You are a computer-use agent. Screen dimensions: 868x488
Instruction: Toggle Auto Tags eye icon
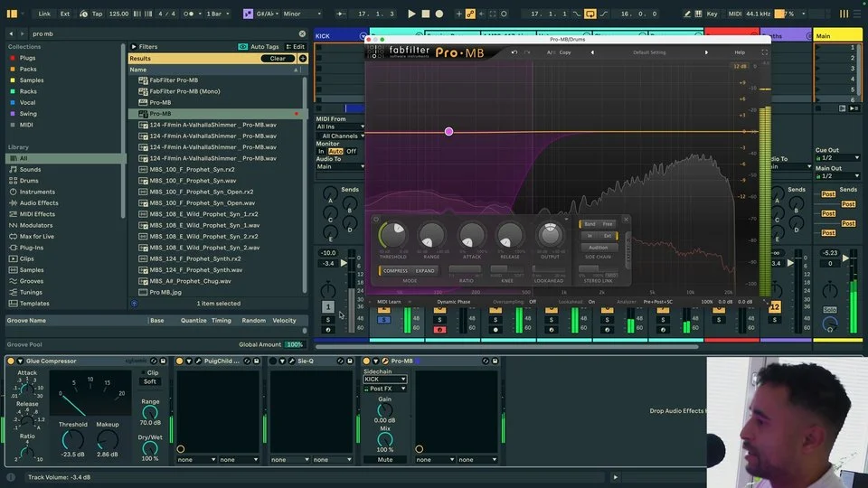coord(242,47)
